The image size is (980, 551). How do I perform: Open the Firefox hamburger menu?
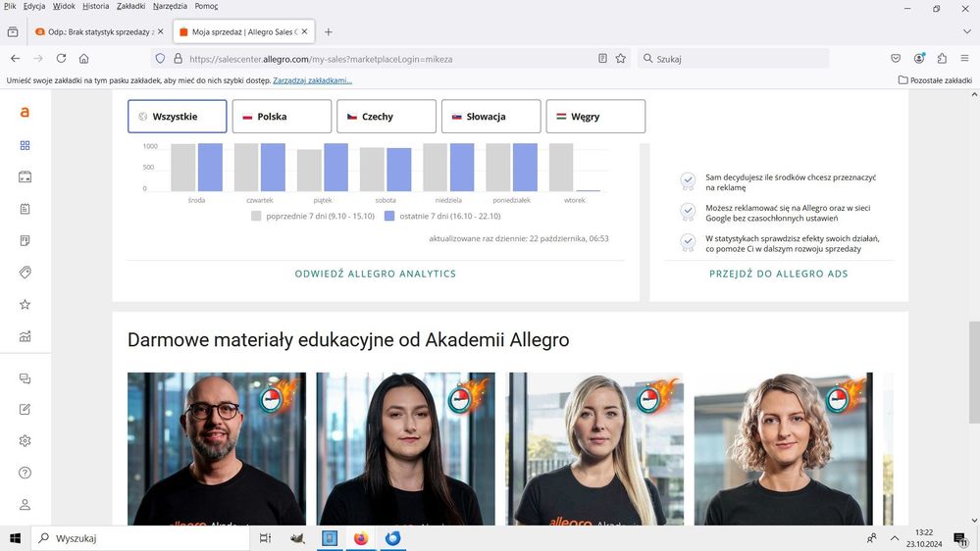pyautogui.click(x=965, y=59)
